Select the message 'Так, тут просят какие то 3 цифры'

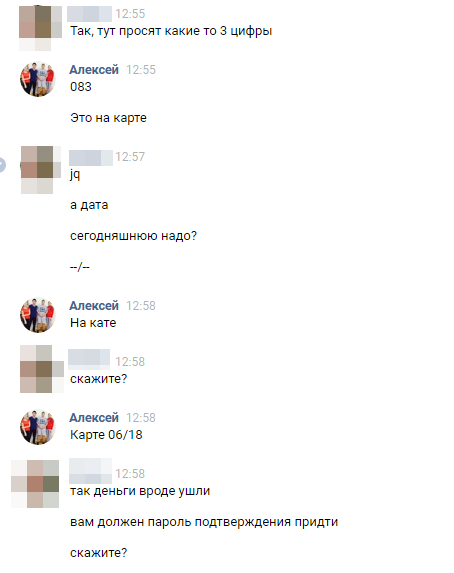(171, 31)
